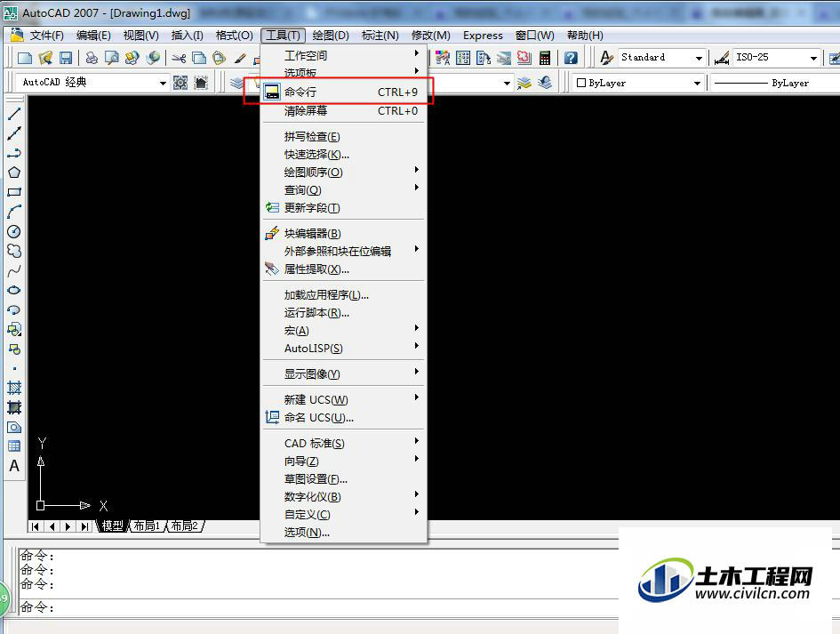Toggle the 命令行 menu item
Viewport: 840px width, 634px height.
click(x=343, y=92)
